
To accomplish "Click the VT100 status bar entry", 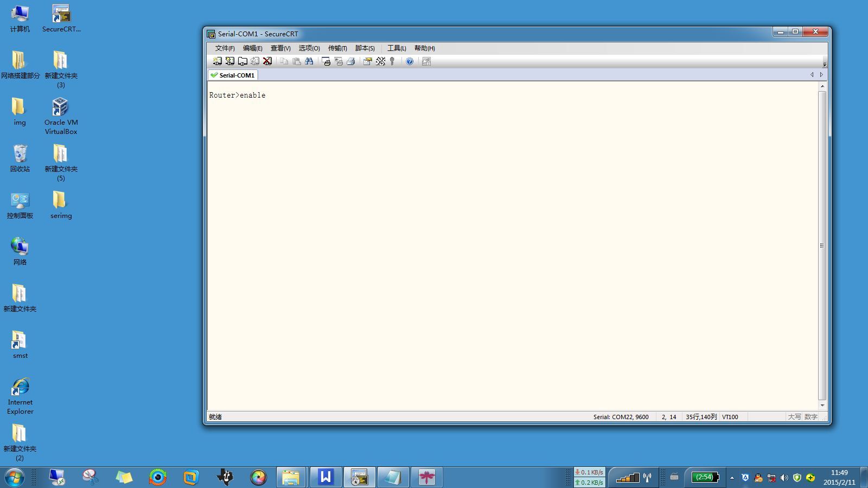I will (x=730, y=417).
